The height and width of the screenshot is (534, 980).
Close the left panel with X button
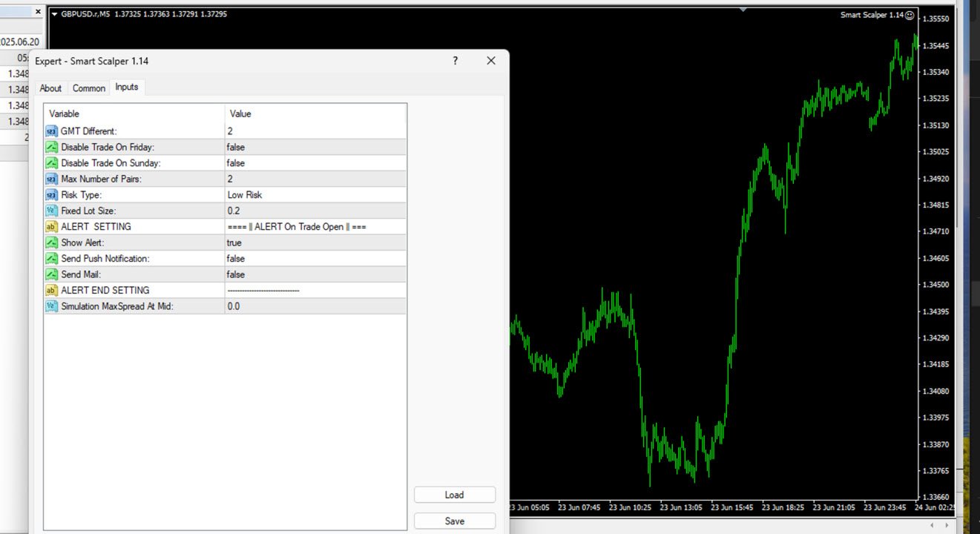[39, 12]
